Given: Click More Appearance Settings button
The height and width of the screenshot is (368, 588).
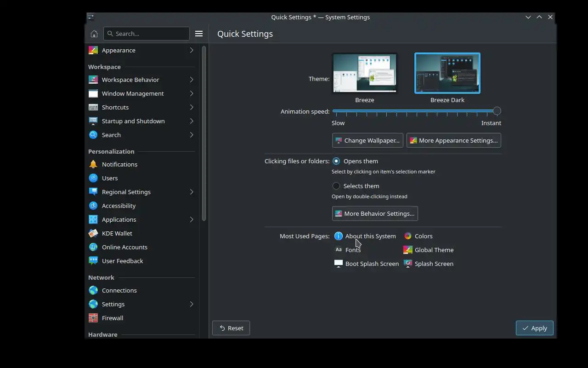Looking at the screenshot, I should pos(453,140).
